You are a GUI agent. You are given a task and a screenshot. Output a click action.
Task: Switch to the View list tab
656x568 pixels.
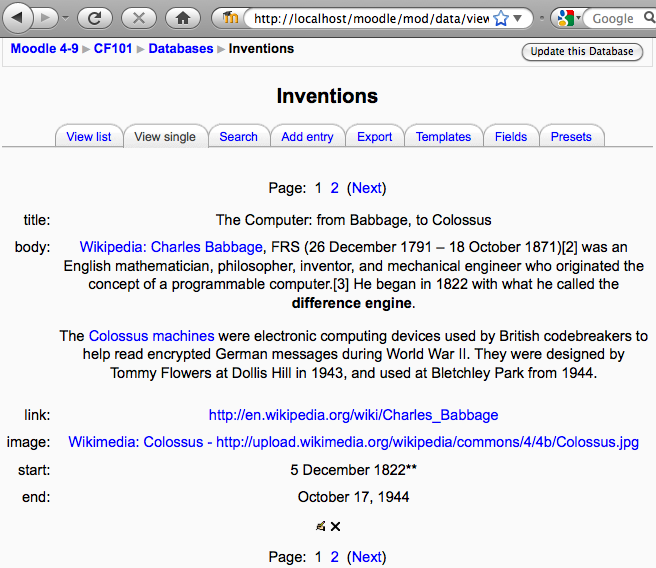89,137
